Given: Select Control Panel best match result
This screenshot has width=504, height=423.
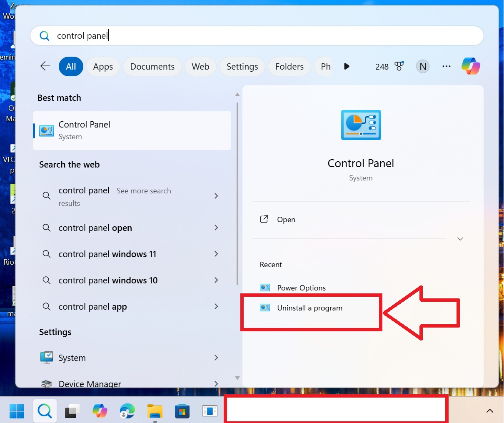Looking at the screenshot, I should pyautogui.click(x=132, y=130).
